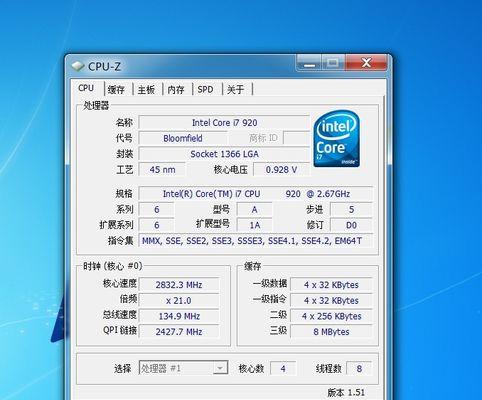Click the Socket 1366 LGA value
The image size is (482, 400).
click(x=224, y=154)
